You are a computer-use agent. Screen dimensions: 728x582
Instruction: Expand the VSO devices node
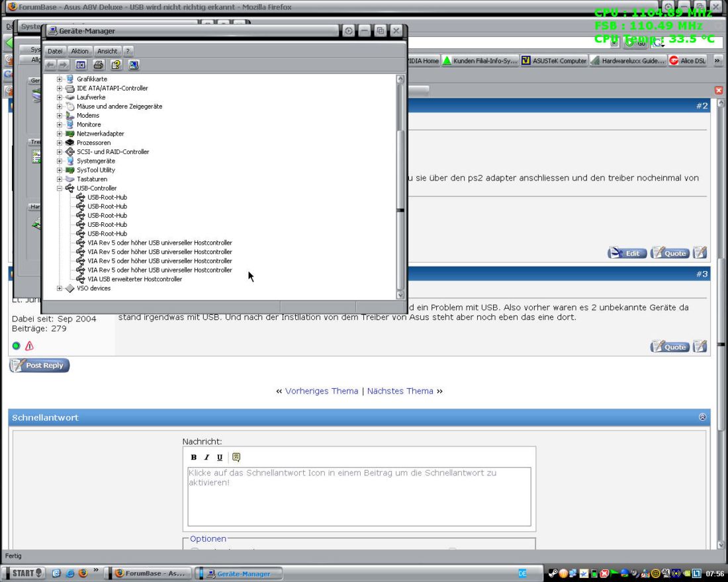(60, 288)
